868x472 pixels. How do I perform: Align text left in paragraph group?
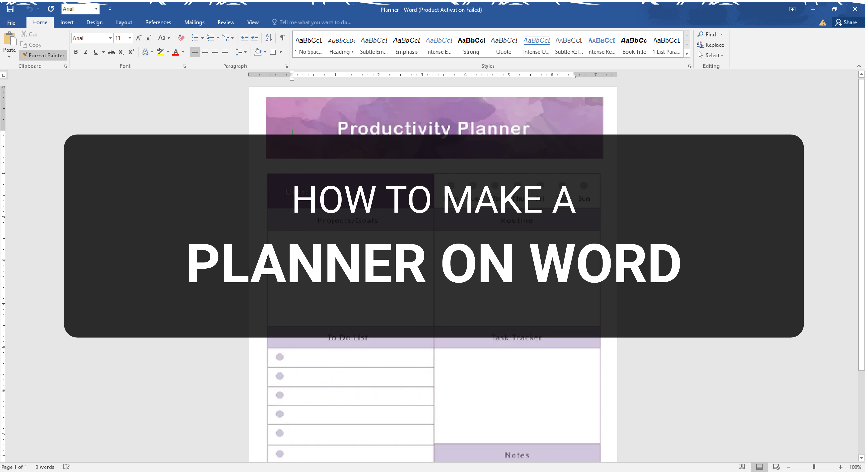click(x=195, y=52)
